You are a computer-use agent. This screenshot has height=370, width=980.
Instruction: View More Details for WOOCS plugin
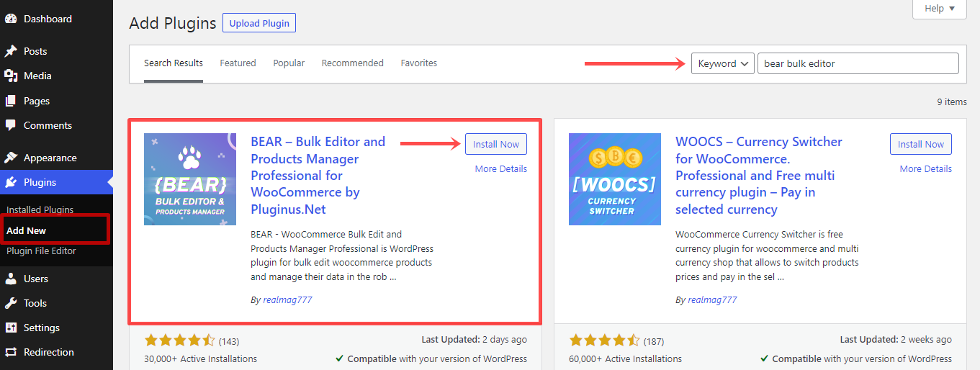click(x=926, y=168)
